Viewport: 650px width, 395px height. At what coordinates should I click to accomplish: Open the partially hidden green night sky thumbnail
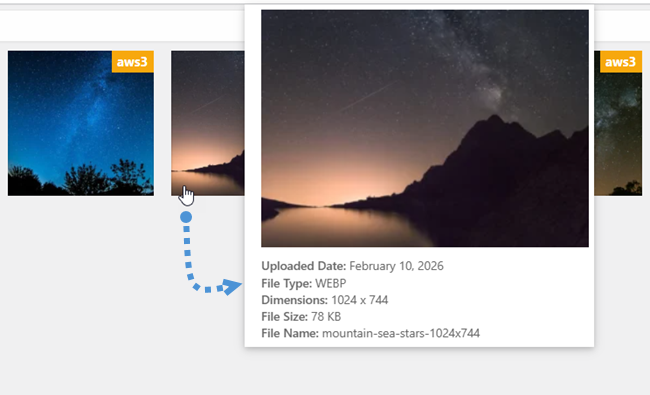coord(618,123)
